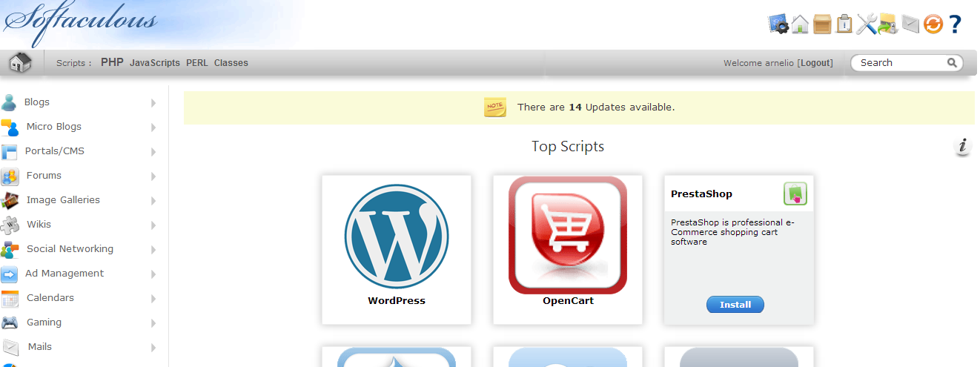This screenshot has width=980, height=367.
Task: Open settings with the wrench and screwdriver icon
Action: click(x=866, y=24)
